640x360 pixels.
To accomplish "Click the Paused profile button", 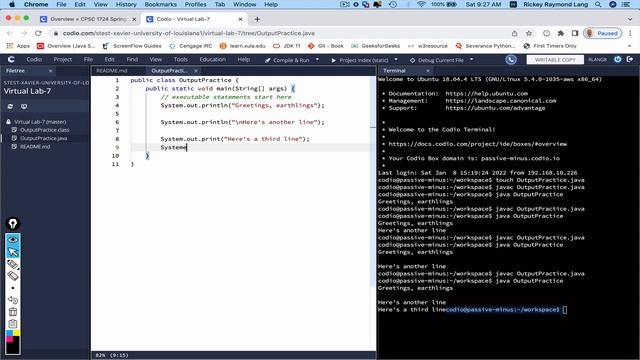I will [x=602, y=33].
